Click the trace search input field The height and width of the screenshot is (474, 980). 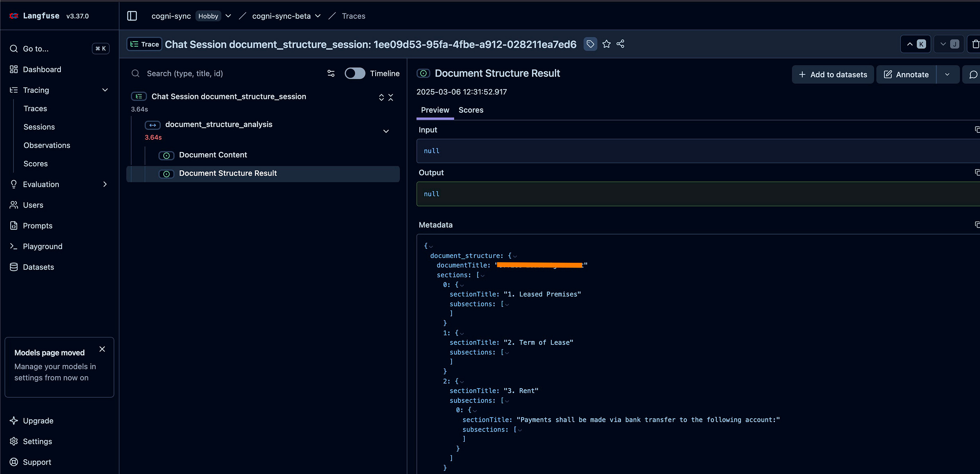pos(229,74)
